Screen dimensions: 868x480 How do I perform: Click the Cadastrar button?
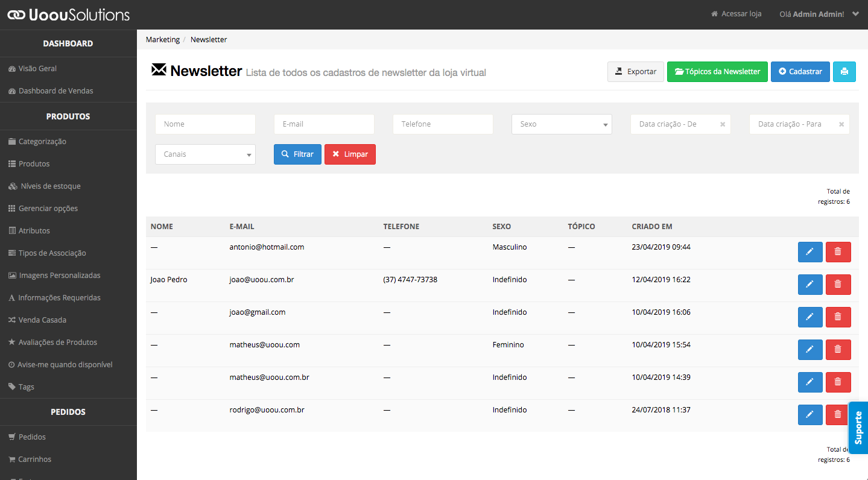(x=800, y=72)
